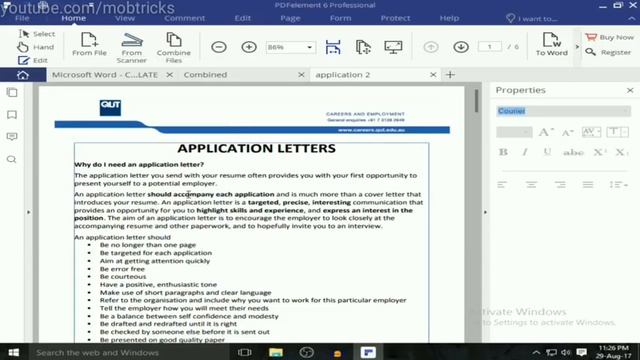Select the Select tool
Image resolution: width=640 pixels, height=360 pixels.
click(37, 34)
